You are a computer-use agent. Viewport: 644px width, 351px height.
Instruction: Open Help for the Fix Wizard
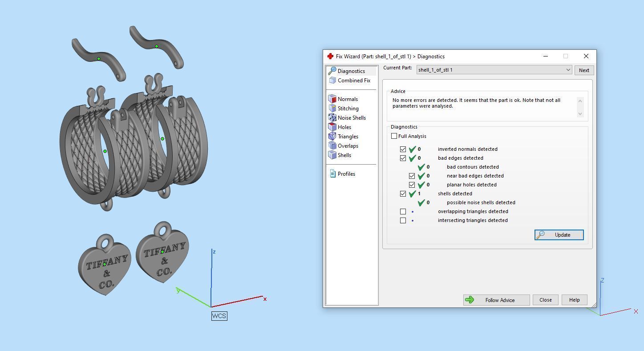coord(574,300)
